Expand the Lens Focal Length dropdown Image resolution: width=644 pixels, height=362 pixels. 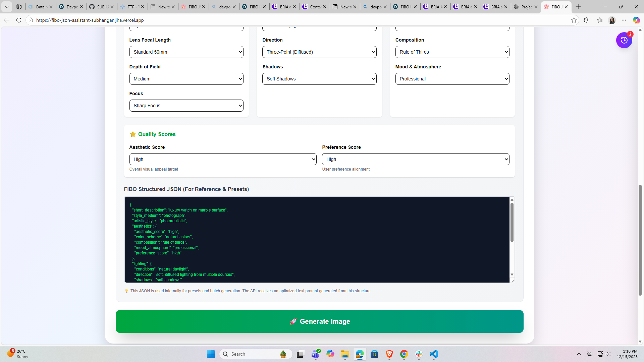click(186, 52)
